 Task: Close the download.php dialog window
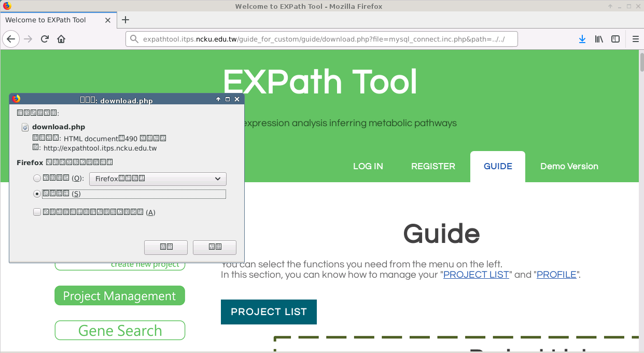coord(237,99)
